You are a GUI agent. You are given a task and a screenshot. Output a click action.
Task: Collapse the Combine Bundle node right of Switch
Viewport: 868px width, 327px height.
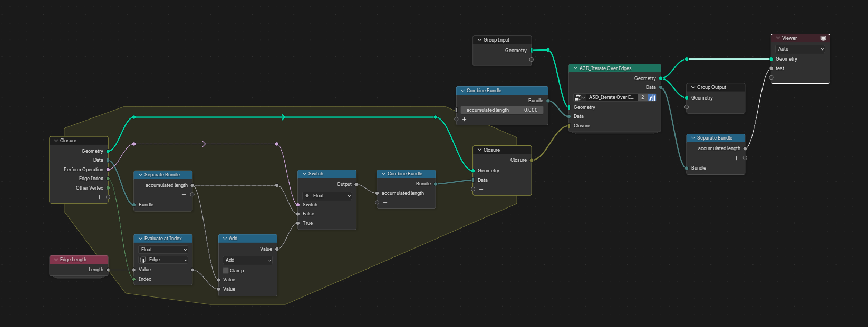[x=383, y=174]
